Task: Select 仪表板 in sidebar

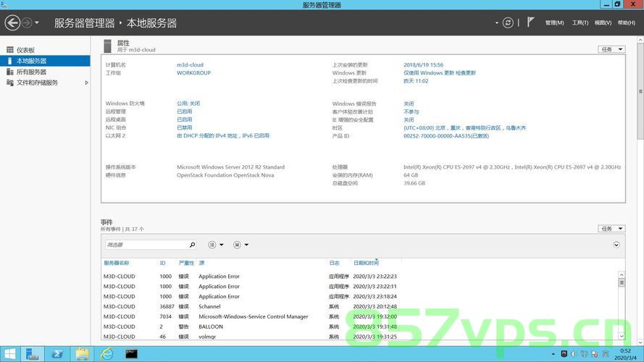Action: [45, 50]
